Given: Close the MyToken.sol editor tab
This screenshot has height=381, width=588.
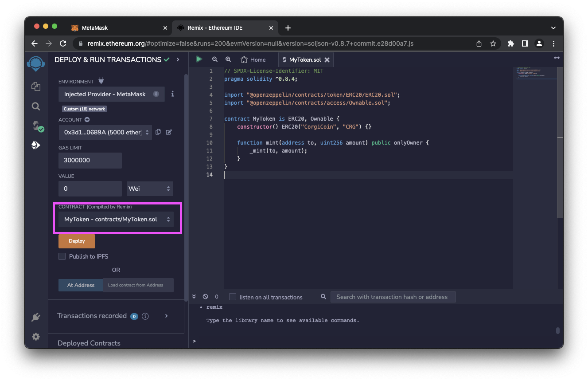Looking at the screenshot, I should (x=327, y=59).
